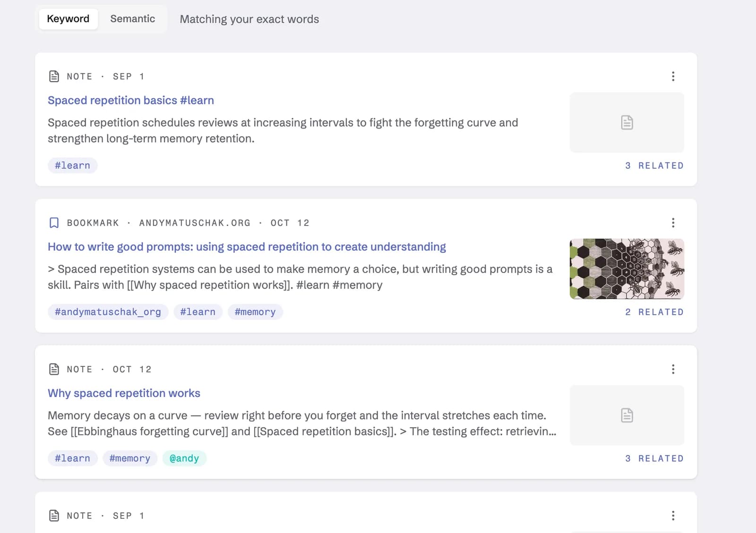Open more options for Spaced repetition basics note
Viewport: 756px width, 533px height.
tap(673, 77)
